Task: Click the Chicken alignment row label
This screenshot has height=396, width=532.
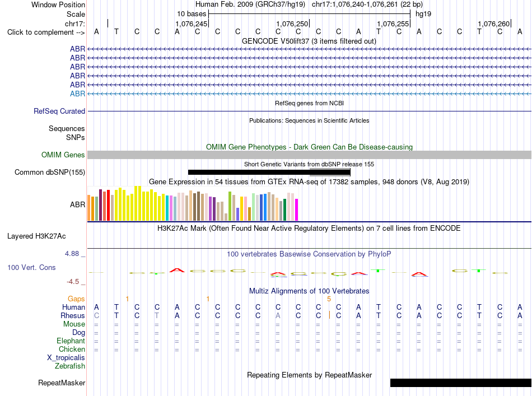Action: (x=72, y=349)
